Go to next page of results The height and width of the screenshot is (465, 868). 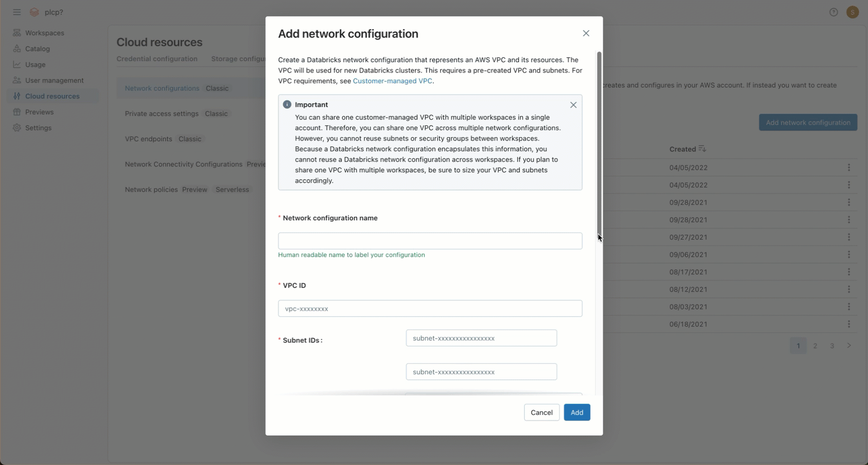848,346
